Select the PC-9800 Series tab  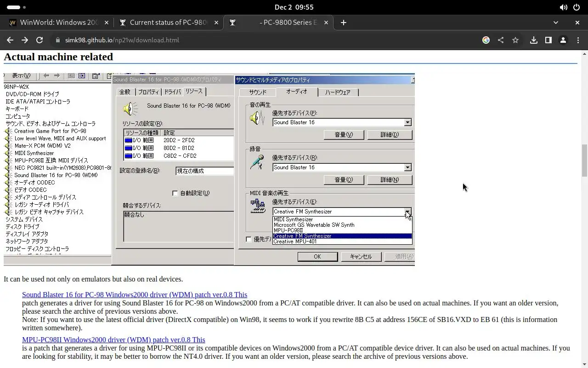click(277, 22)
